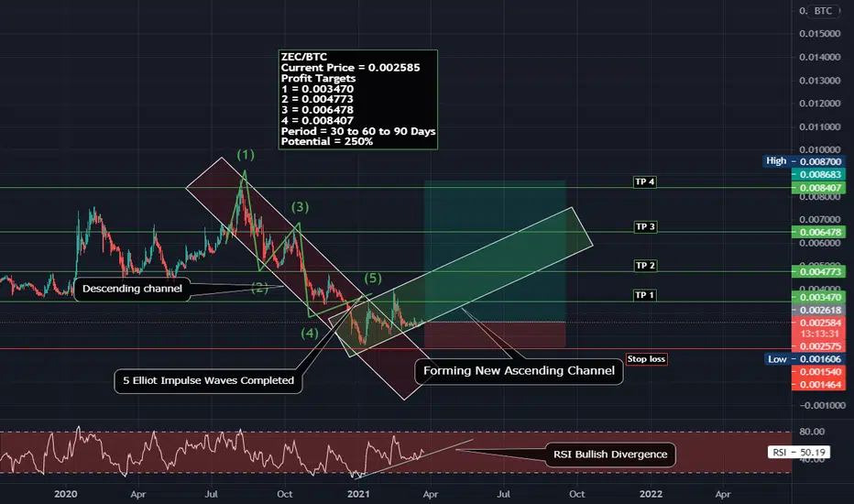Click the 0.015000 price scale tick
854x504 pixels.
pyautogui.click(x=820, y=34)
